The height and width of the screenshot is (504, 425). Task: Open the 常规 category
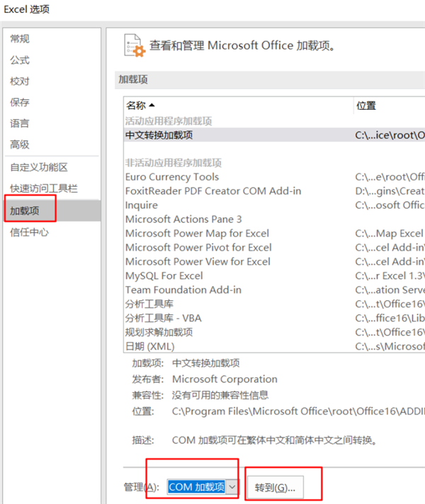coord(20,39)
